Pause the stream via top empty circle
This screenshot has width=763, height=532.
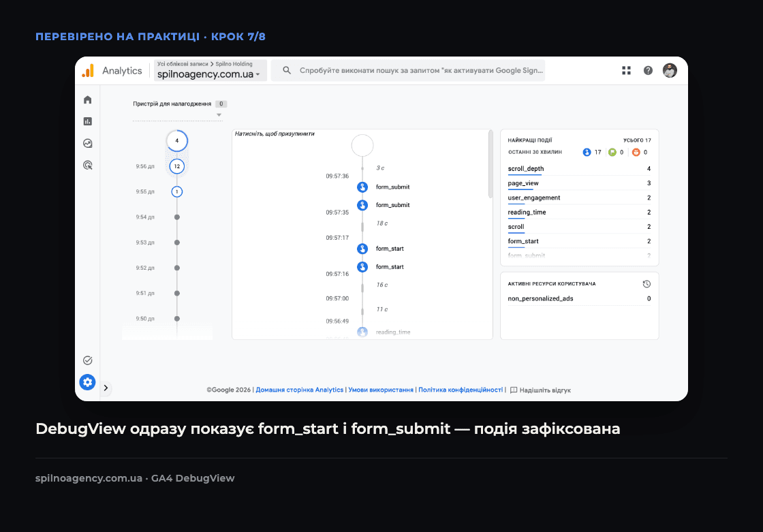click(x=362, y=145)
